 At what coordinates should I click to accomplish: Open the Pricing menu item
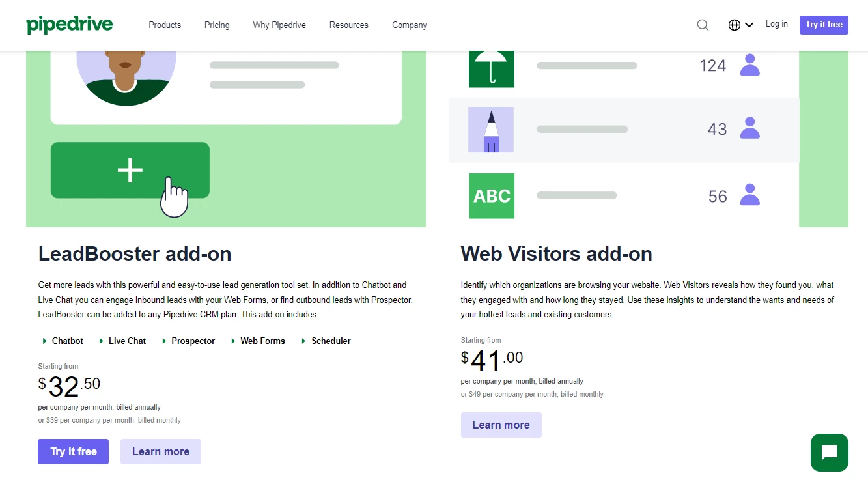[x=217, y=25]
